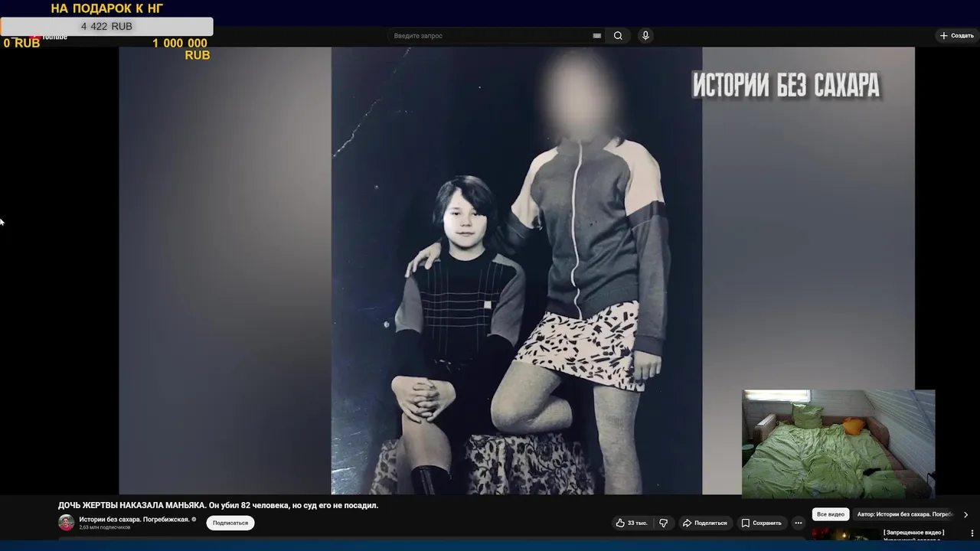Open more actions three-dot menu
980x551 pixels.
tap(798, 523)
